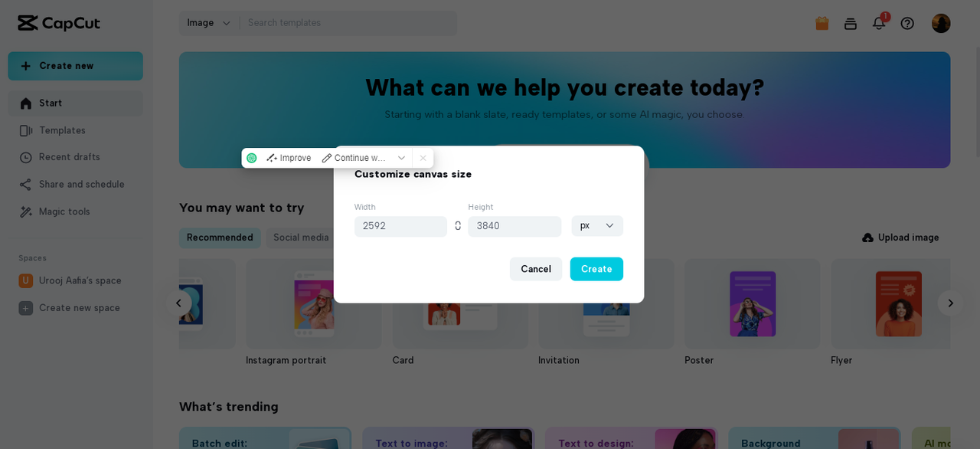Close the Grammarly floating toolbar
This screenshot has width=980, height=449.
423,158
